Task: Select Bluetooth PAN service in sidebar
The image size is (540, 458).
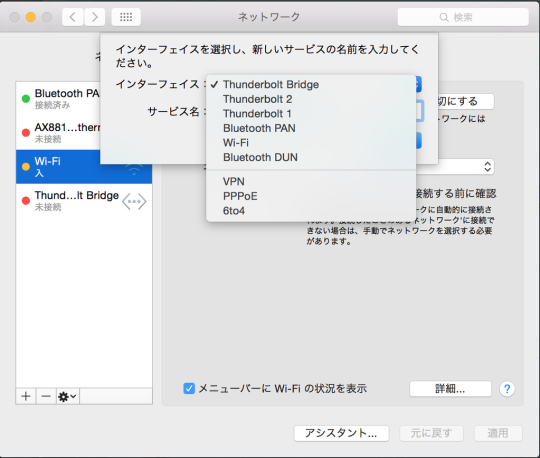Action: pyautogui.click(x=59, y=98)
